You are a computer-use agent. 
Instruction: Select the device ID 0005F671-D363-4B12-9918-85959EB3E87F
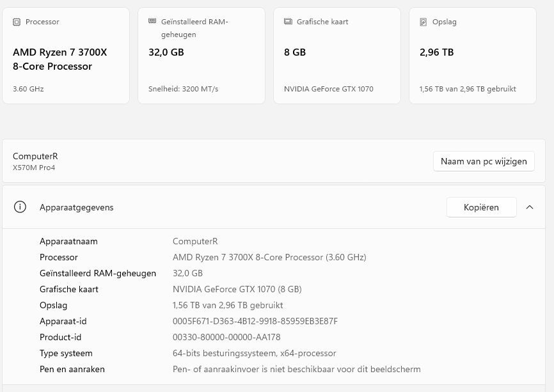pyautogui.click(x=255, y=322)
